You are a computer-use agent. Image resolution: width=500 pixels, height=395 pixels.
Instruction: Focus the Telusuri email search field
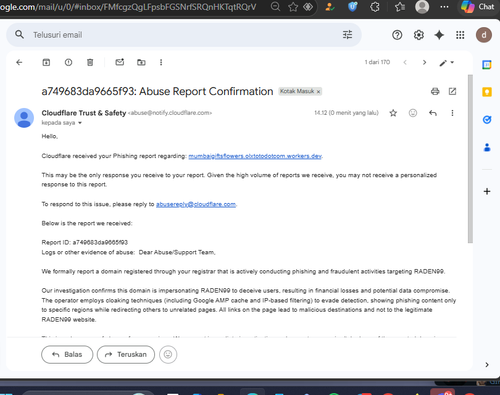(x=183, y=35)
